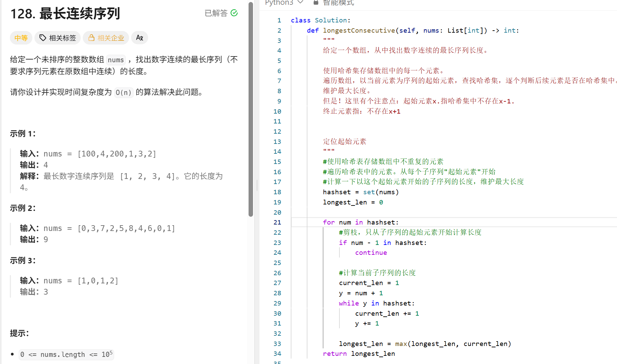The width and height of the screenshot is (617, 364).
Task: Click the lock icon on 相关企业 button
Action: click(x=92, y=38)
